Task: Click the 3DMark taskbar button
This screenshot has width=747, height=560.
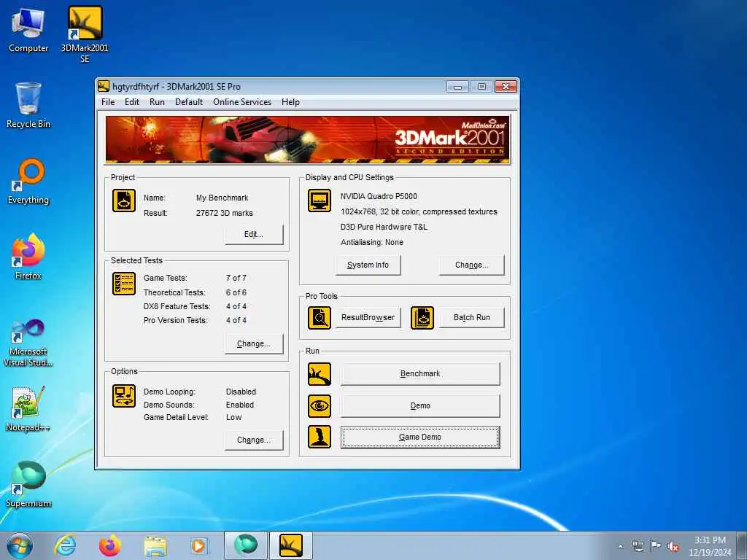Action: pos(291,545)
